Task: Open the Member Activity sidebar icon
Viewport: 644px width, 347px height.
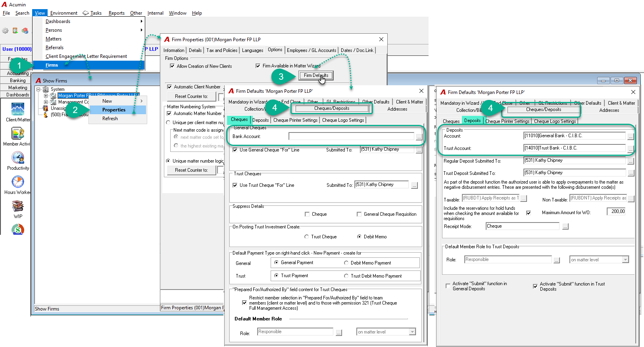Action: [x=18, y=134]
